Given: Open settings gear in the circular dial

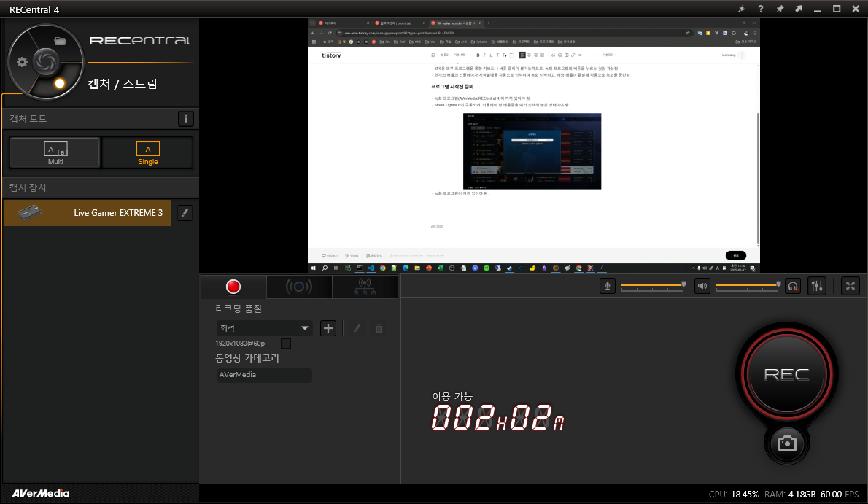Looking at the screenshot, I should [22, 62].
